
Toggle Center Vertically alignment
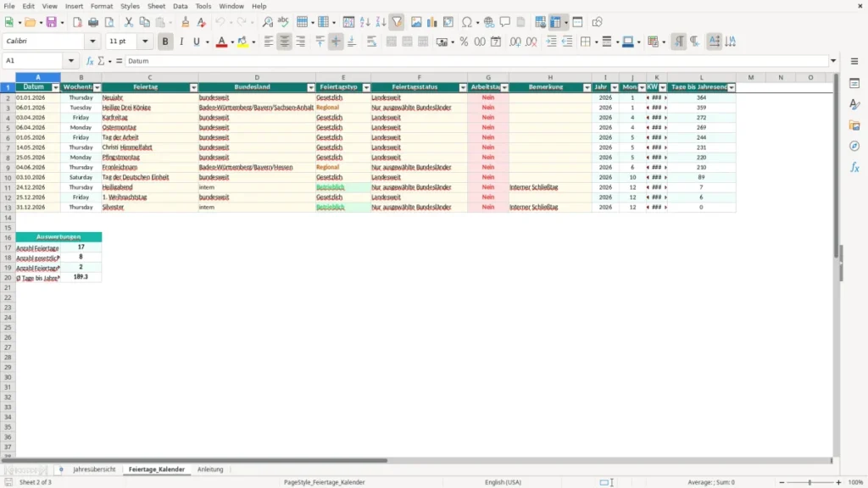tap(336, 42)
